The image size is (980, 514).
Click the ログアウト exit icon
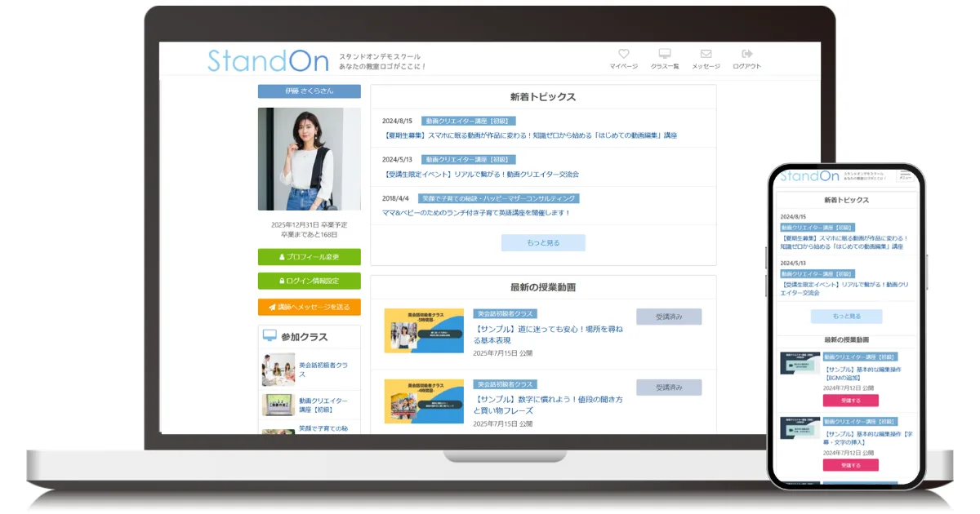746,55
